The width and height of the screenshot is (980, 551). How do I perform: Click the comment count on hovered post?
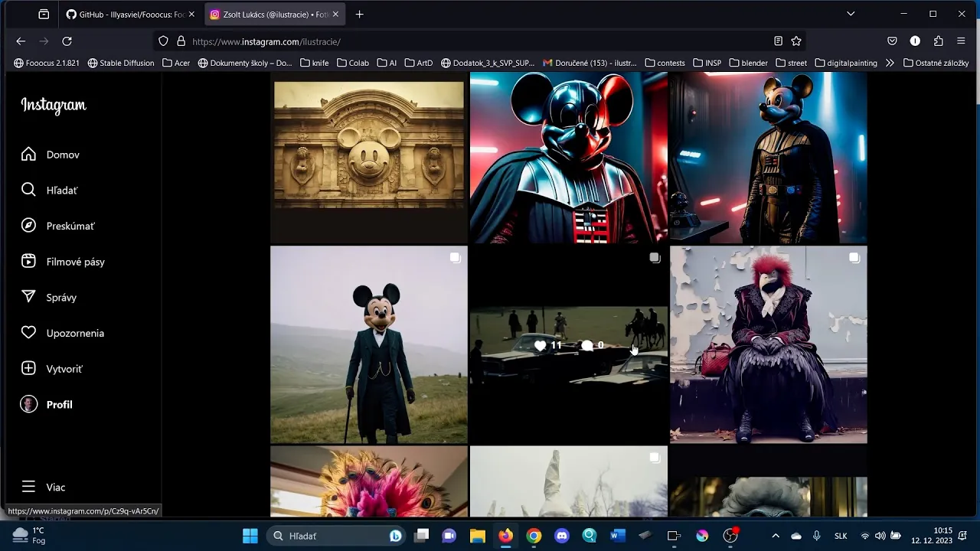(x=593, y=345)
